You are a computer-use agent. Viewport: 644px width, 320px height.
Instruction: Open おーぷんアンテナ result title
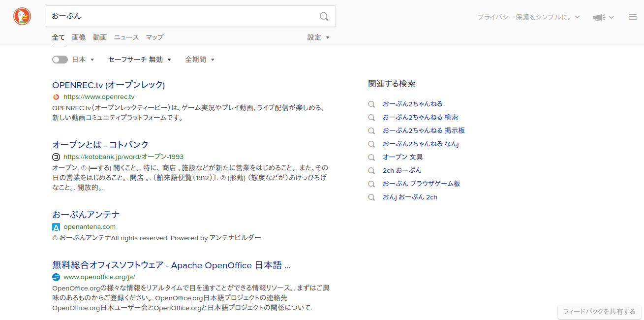point(86,215)
